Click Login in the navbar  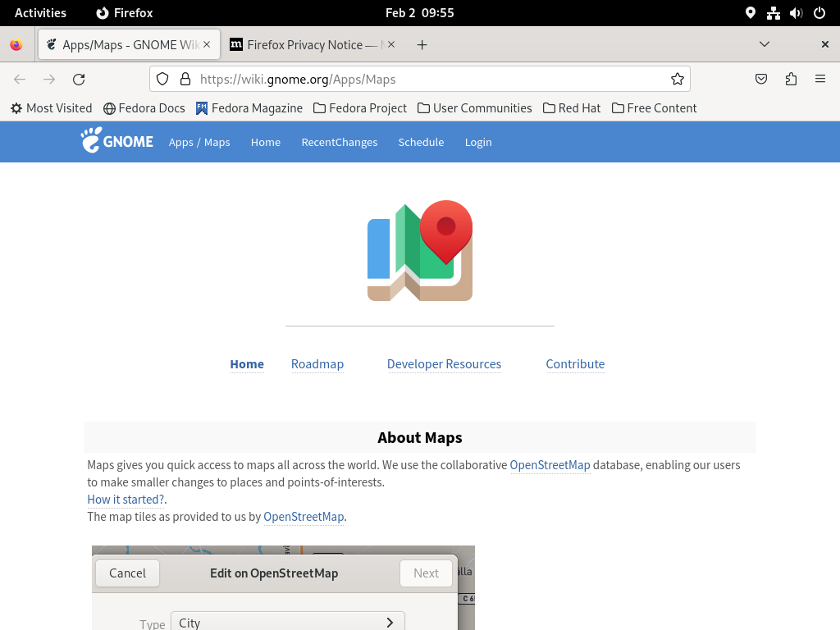(x=478, y=143)
